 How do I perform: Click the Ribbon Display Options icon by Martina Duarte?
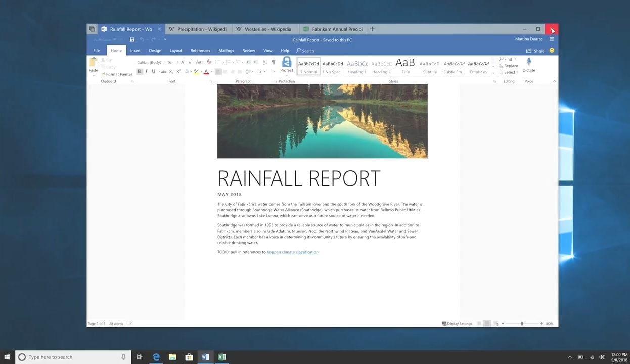(552, 39)
